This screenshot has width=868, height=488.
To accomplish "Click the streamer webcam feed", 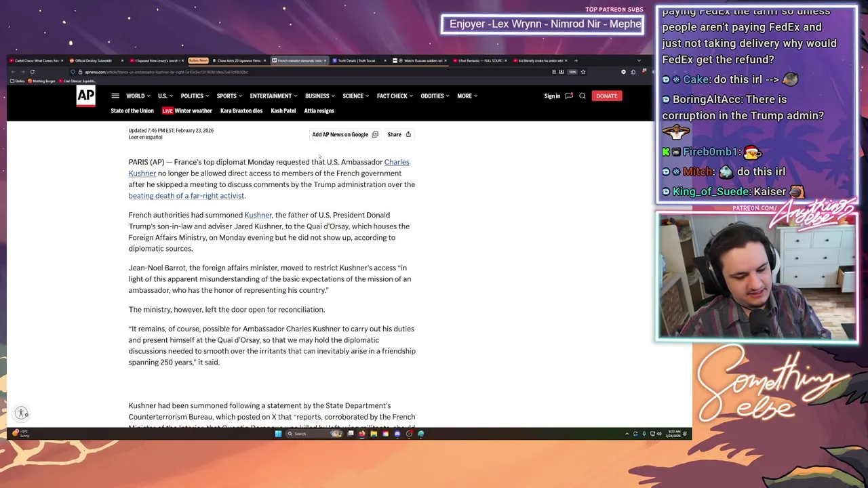I will pos(757,277).
